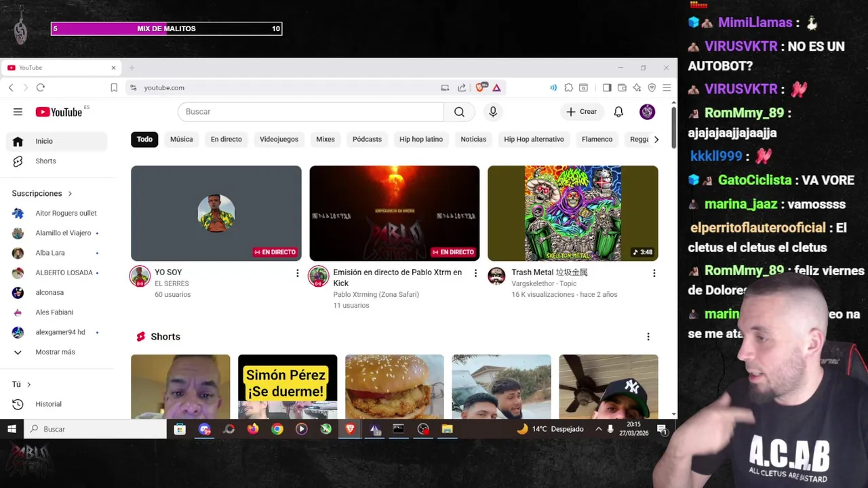Open the YouTube hamburger guide menu
The width and height of the screenshot is (868, 488).
(18, 112)
